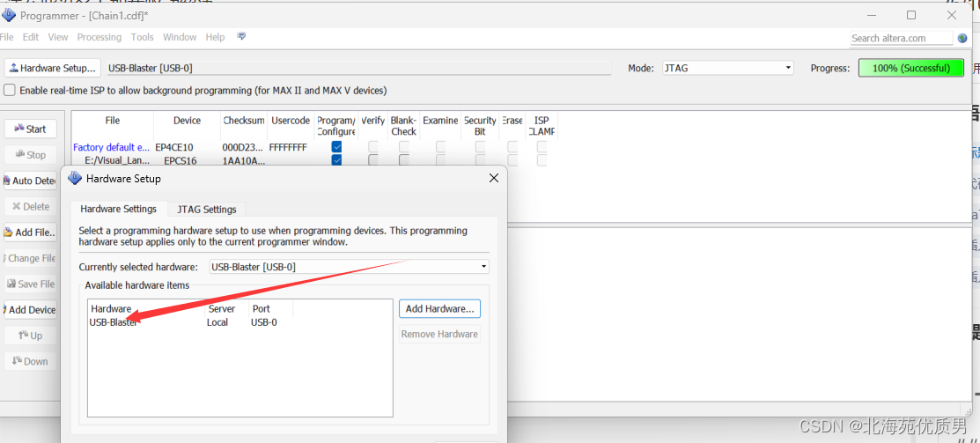This screenshot has width=980, height=443.
Task: Click the Hardware Setup dialog title icon
Action: pyautogui.click(x=75, y=178)
